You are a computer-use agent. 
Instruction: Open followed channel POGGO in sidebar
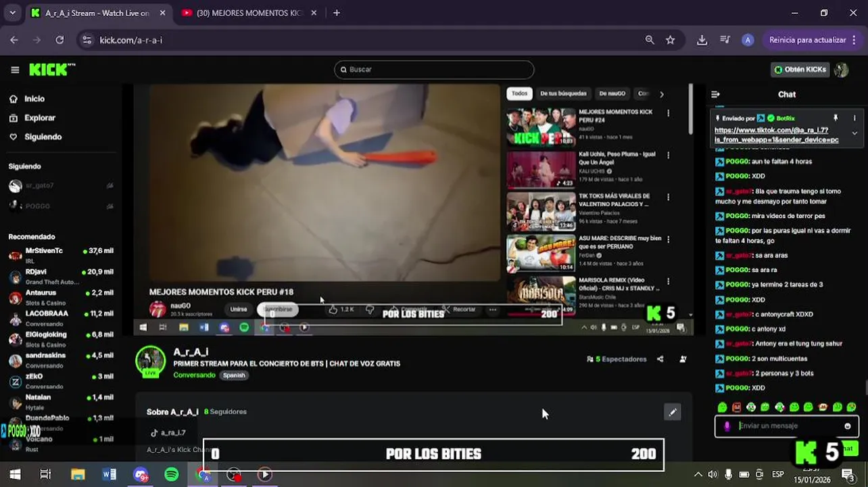point(61,206)
